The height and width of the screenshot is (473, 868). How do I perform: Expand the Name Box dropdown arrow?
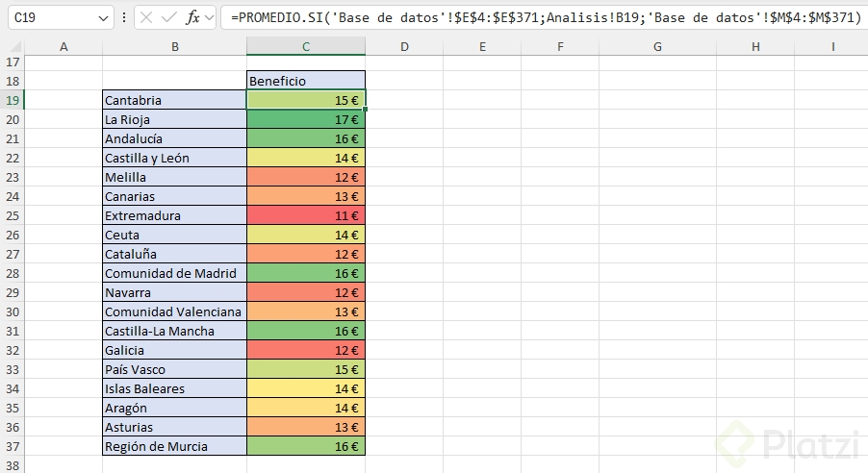[x=103, y=18]
